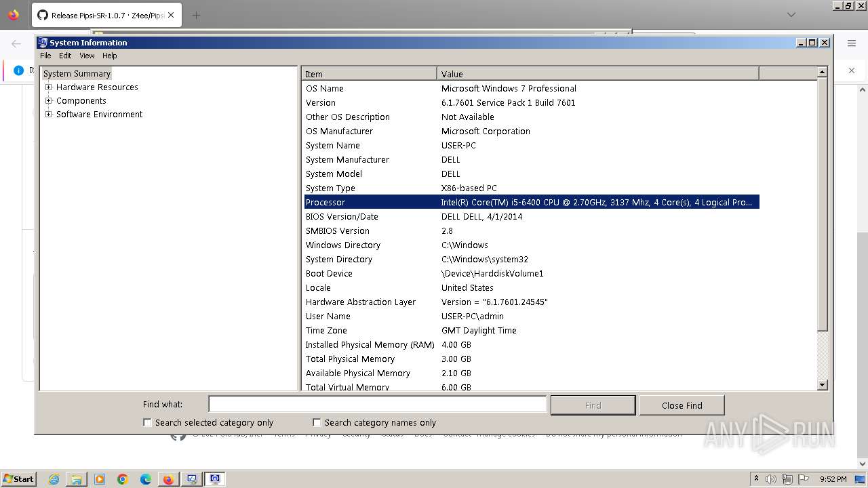Open a new tab in Firefox
The image size is (868, 488).
point(196,15)
